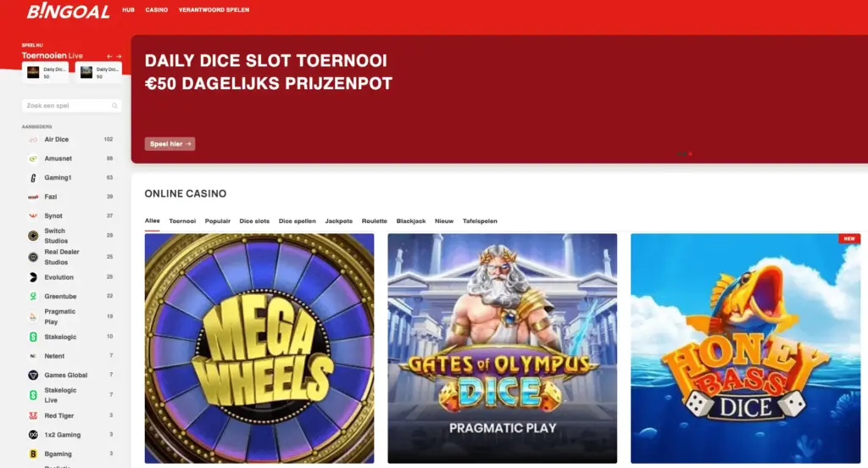868x468 pixels.
Task: Select the Roulette tab
Action: 374,221
